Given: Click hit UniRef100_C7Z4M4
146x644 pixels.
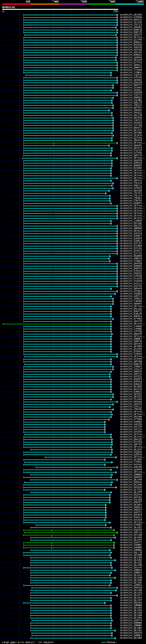Looking at the screenshot, I should click(x=131, y=70).
